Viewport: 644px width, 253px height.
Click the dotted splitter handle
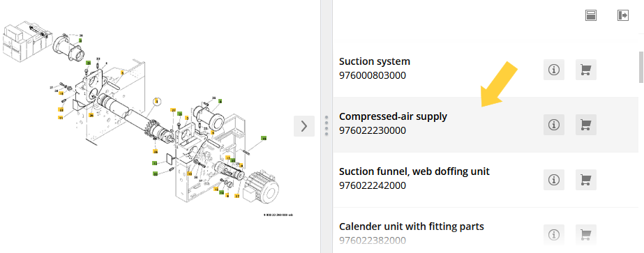(327, 125)
